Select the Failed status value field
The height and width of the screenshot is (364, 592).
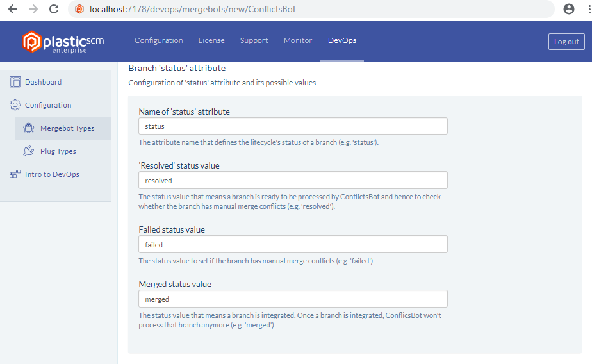coord(293,245)
